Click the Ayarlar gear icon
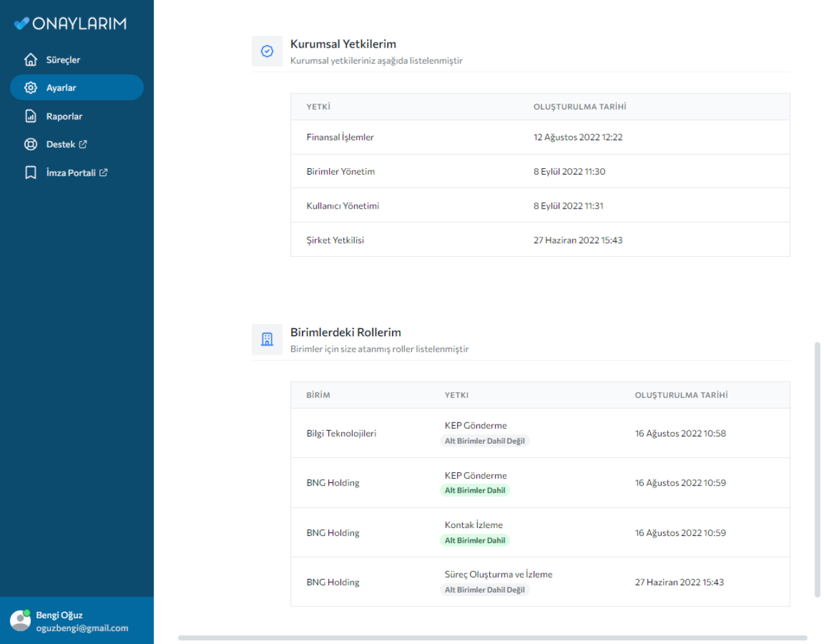 tap(30, 88)
